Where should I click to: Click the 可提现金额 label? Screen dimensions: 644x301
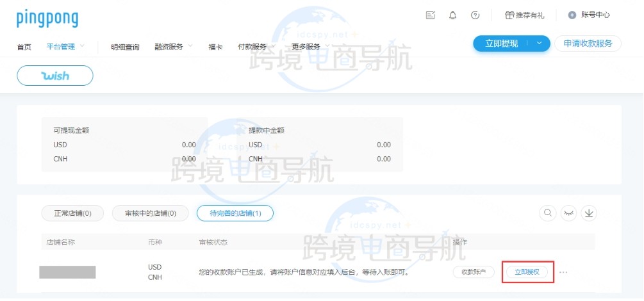tap(72, 131)
